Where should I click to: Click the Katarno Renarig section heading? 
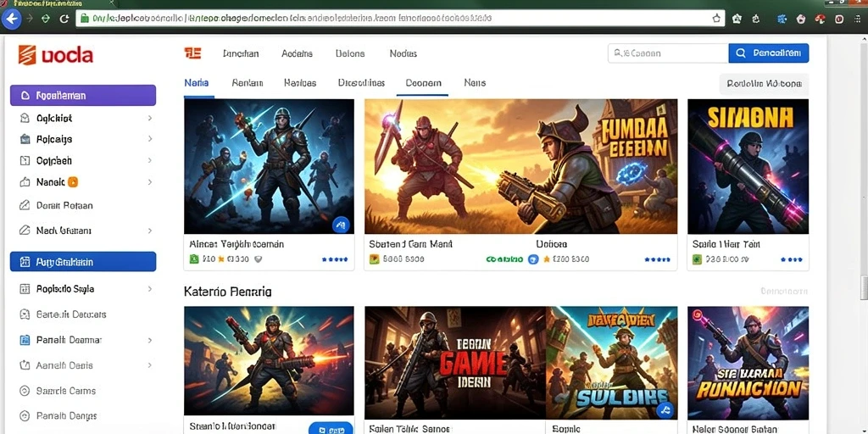(227, 292)
